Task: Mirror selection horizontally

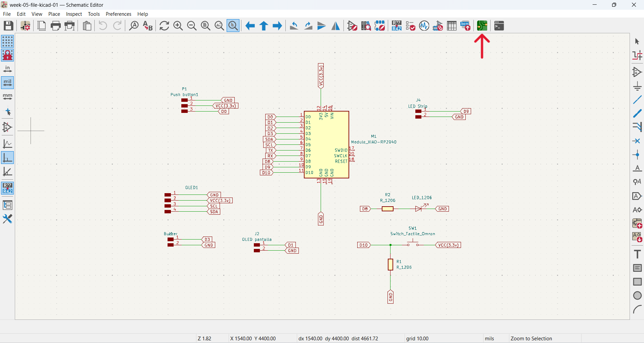Action: click(x=335, y=26)
